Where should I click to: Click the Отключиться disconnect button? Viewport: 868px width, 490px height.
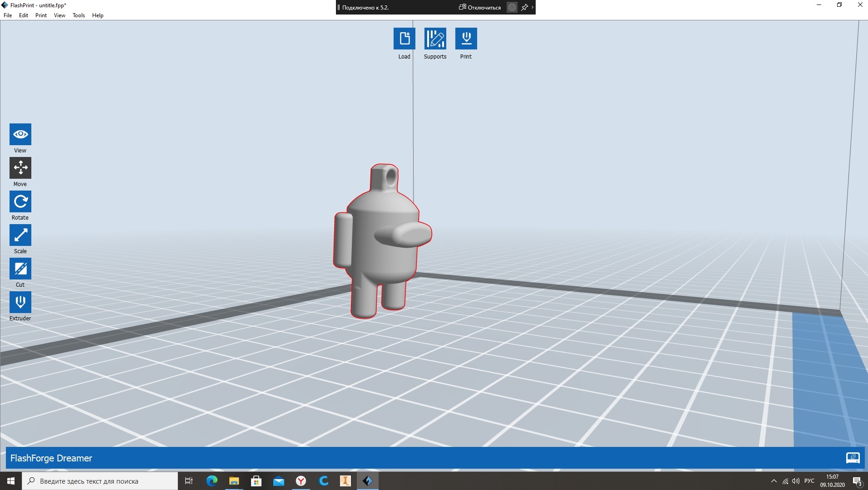tap(480, 7)
